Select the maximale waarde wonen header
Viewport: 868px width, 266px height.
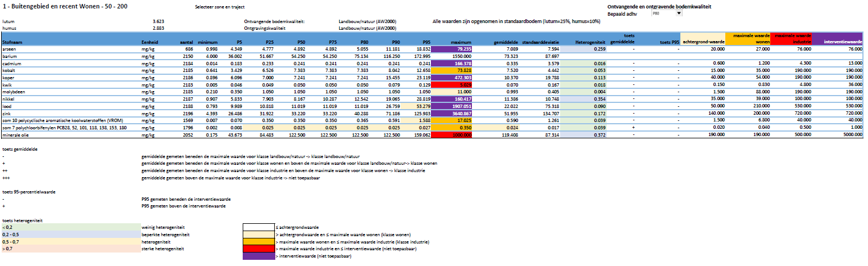(747, 38)
